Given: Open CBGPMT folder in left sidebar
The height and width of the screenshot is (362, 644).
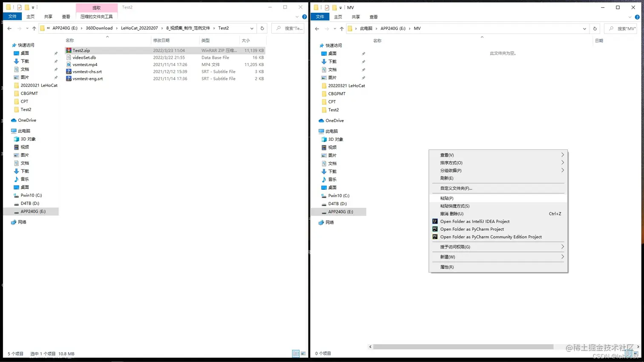Looking at the screenshot, I should (x=29, y=94).
